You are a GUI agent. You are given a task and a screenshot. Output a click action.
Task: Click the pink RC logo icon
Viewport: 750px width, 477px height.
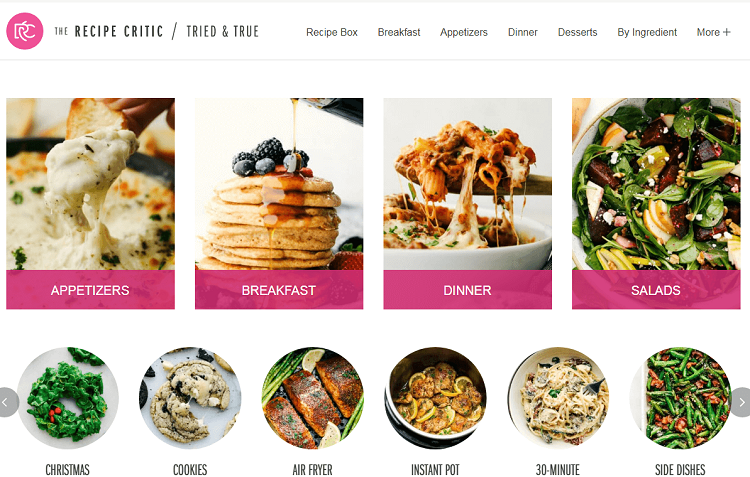[x=25, y=31]
